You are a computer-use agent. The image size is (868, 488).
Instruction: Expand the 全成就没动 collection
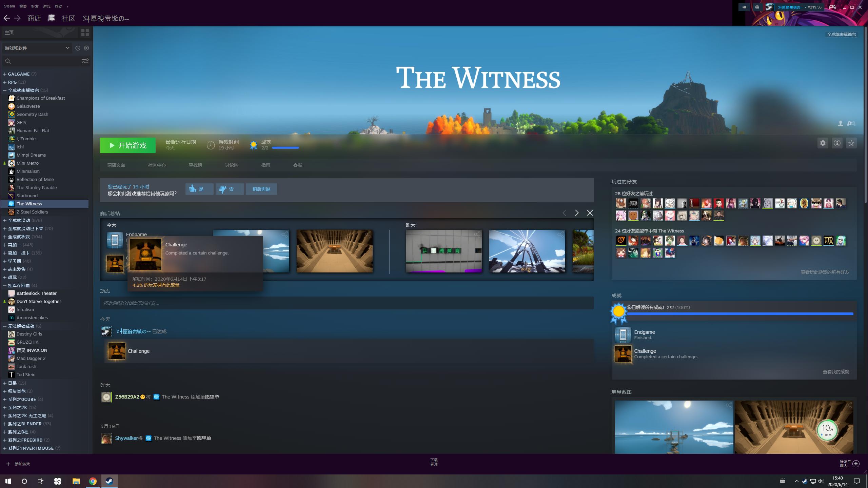click(x=5, y=220)
